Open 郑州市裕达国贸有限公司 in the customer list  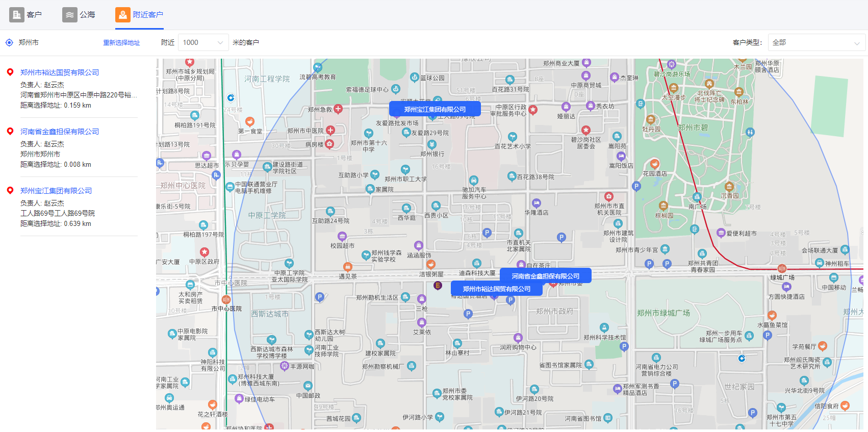(x=60, y=72)
